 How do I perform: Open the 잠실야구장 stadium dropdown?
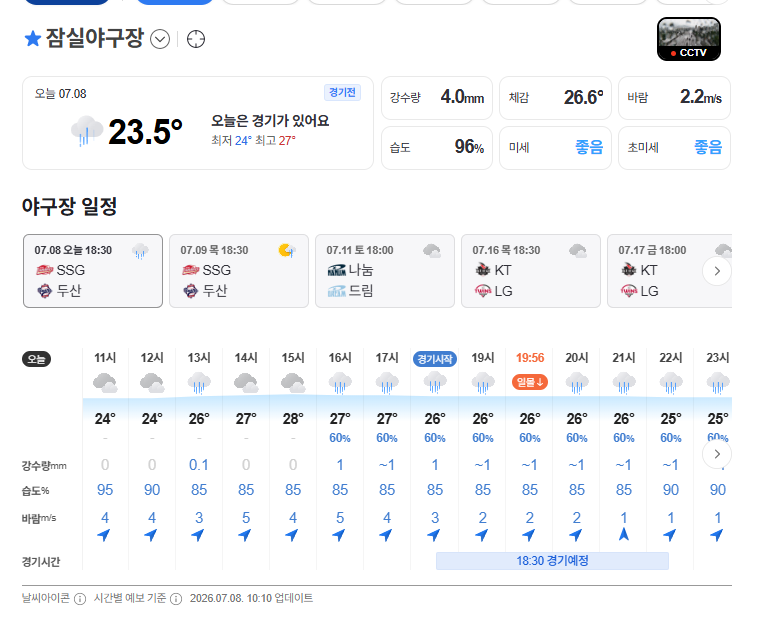point(160,39)
